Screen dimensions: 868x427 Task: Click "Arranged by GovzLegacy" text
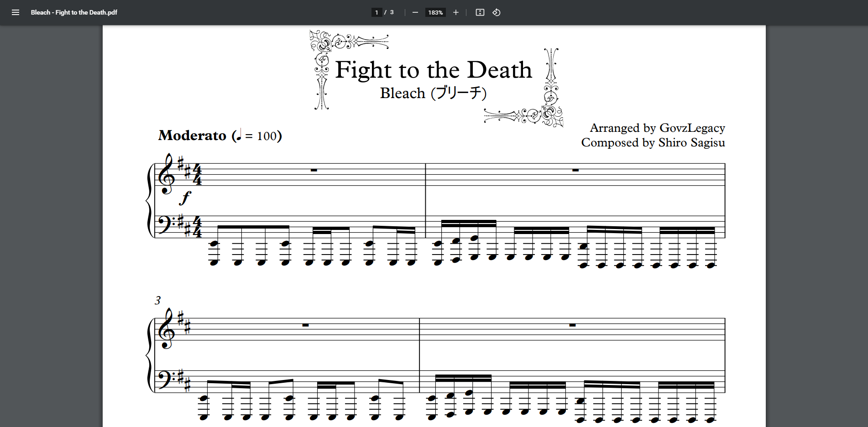click(x=657, y=128)
